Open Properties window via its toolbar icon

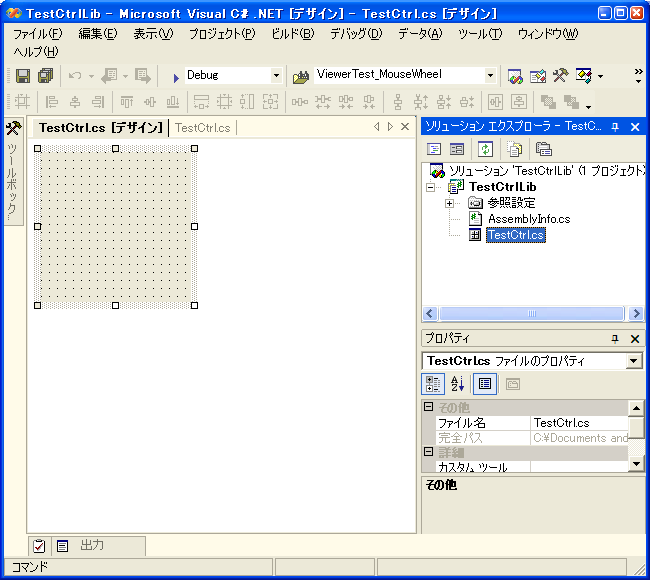point(538,76)
